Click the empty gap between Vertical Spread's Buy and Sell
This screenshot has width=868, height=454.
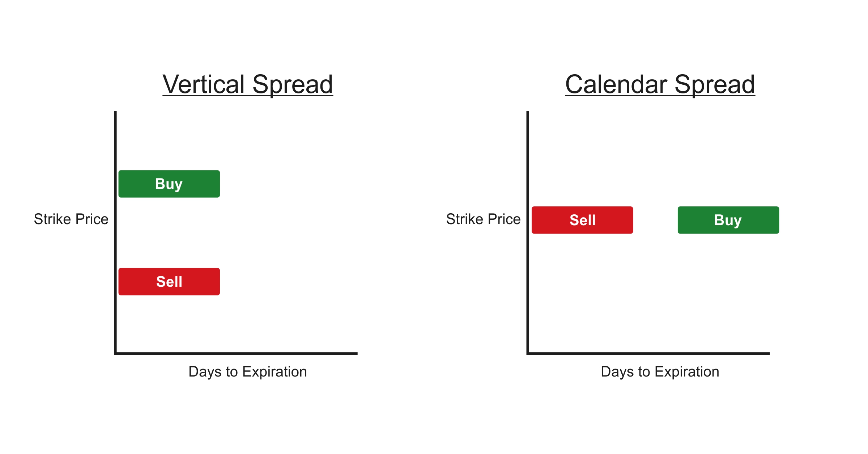click(169, 233)
